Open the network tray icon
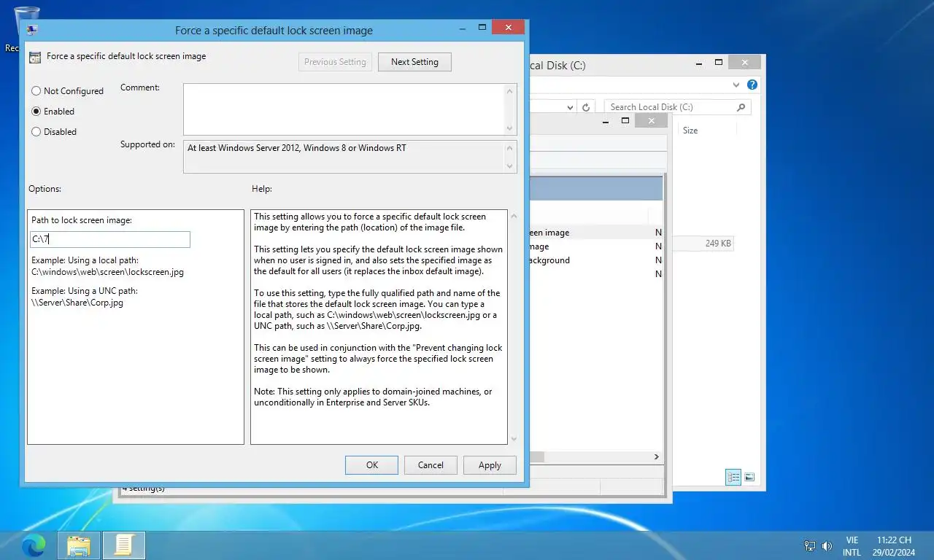This screenshot has width=934, height=560. point(809,545)
